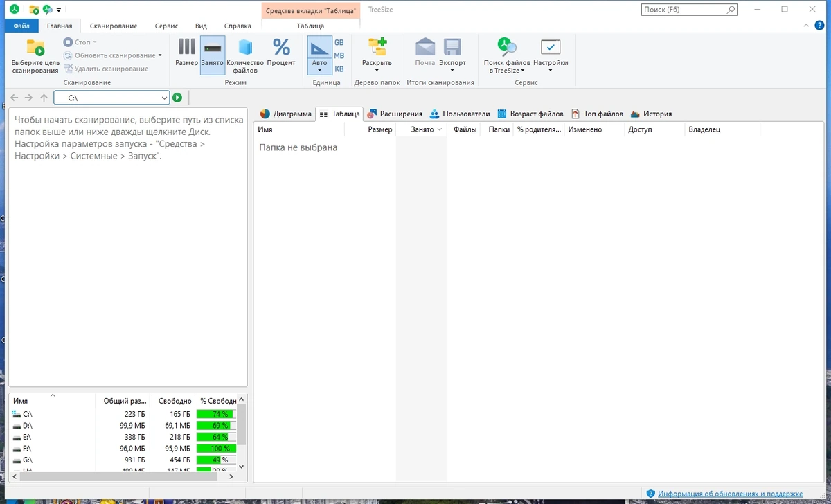Sort by Владелец column header

click(722, 129)
